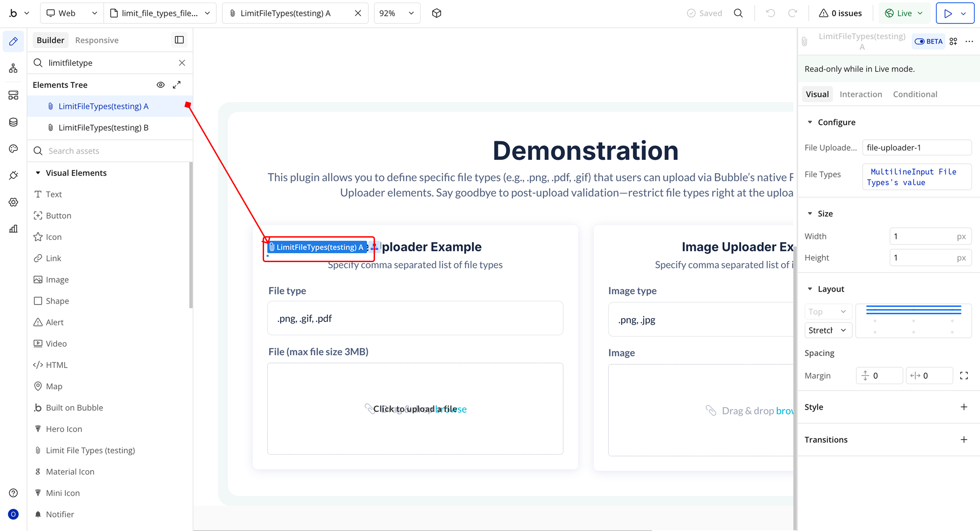Click the 3D cube icon in toolbar
The image size is (980, 531).
coord(436,13)
